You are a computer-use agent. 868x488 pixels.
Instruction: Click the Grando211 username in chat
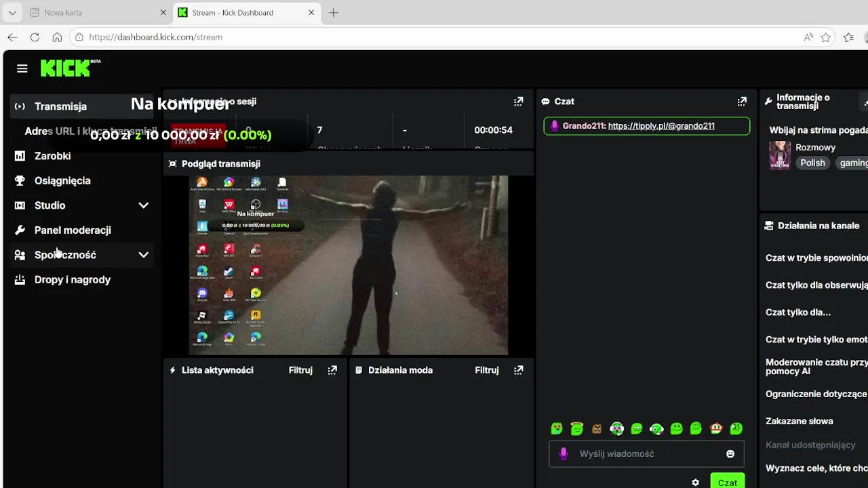[584, 126]
